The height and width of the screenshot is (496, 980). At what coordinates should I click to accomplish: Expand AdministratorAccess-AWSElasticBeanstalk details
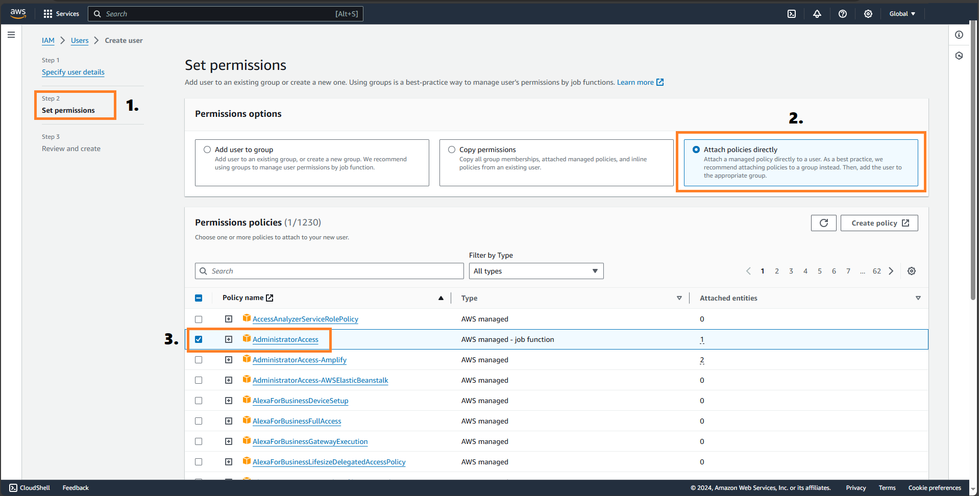point(229,380)
